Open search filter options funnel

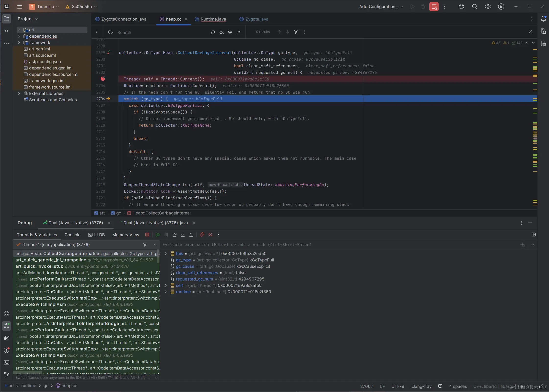coord(296,32)
